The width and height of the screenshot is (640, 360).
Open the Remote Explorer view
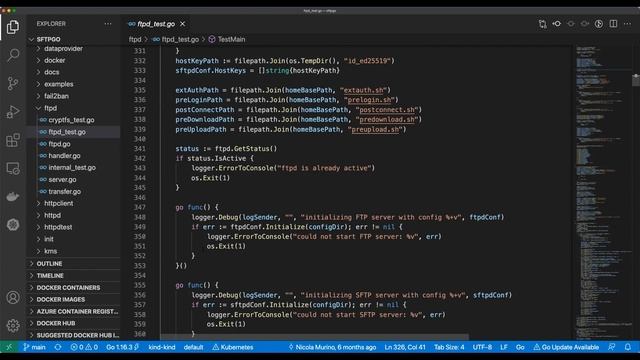(x=13, y=168)
